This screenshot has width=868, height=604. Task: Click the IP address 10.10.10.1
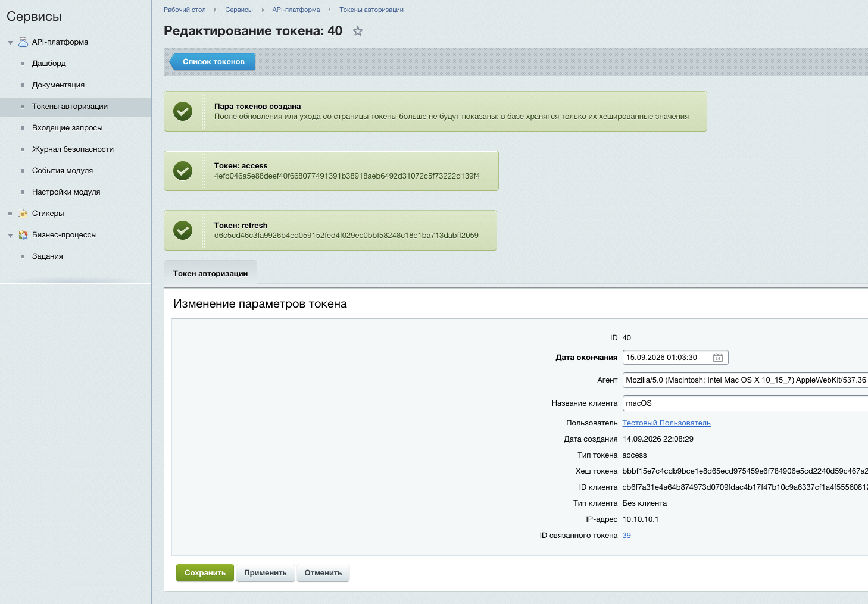point(641,519)
